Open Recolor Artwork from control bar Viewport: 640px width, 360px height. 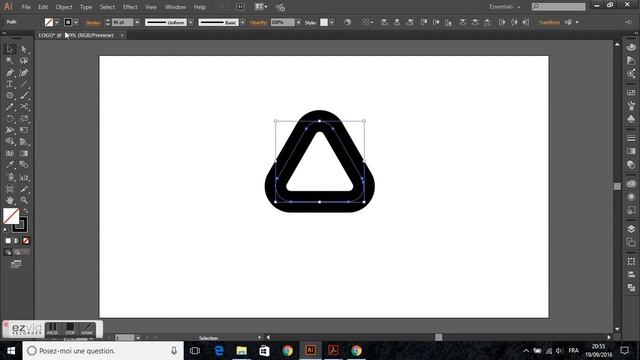(347, 22)
